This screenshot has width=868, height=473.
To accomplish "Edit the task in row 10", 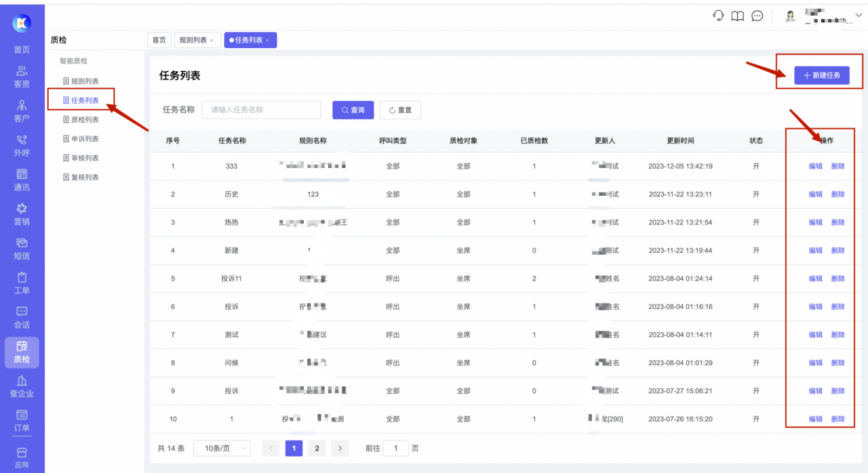I will [816, 419].
